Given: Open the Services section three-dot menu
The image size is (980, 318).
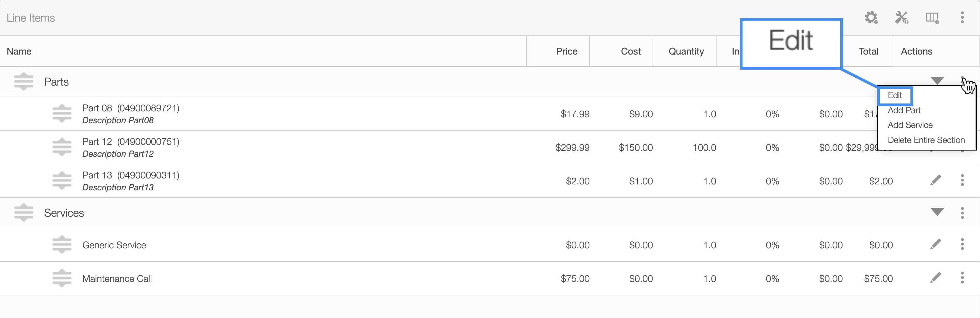Looking at the screenshot, I should pyautogui.click(x=962, y=213).
